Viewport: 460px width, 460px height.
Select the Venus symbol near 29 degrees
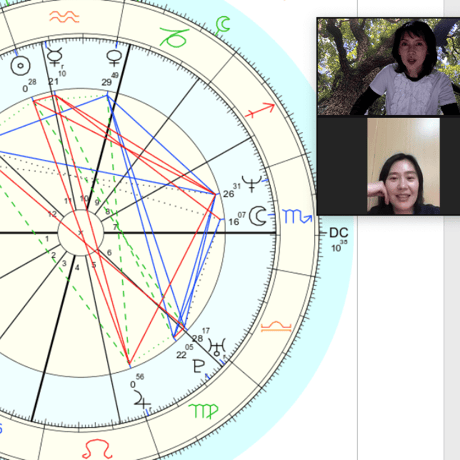pos(114,59)
